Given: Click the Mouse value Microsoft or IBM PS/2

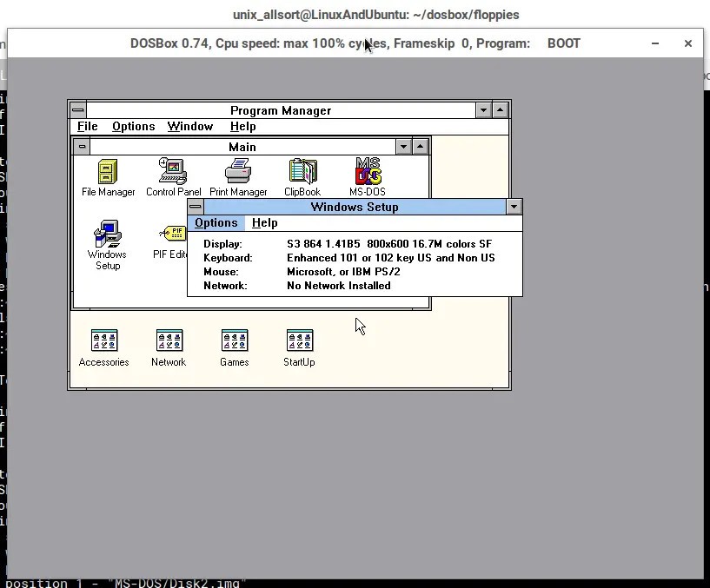Looking at the screenshot, I should coord(343,272).
